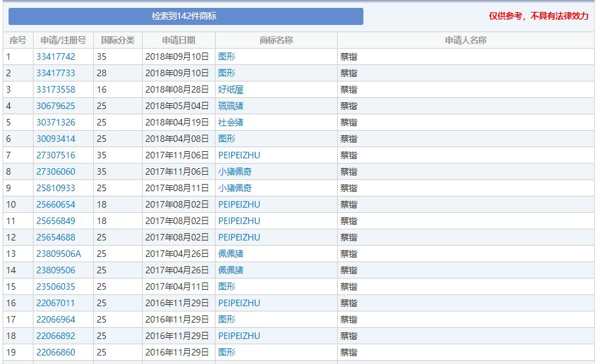Select date 2017年04月26日 in row 14
596x364 pixels.
(177, 270)
